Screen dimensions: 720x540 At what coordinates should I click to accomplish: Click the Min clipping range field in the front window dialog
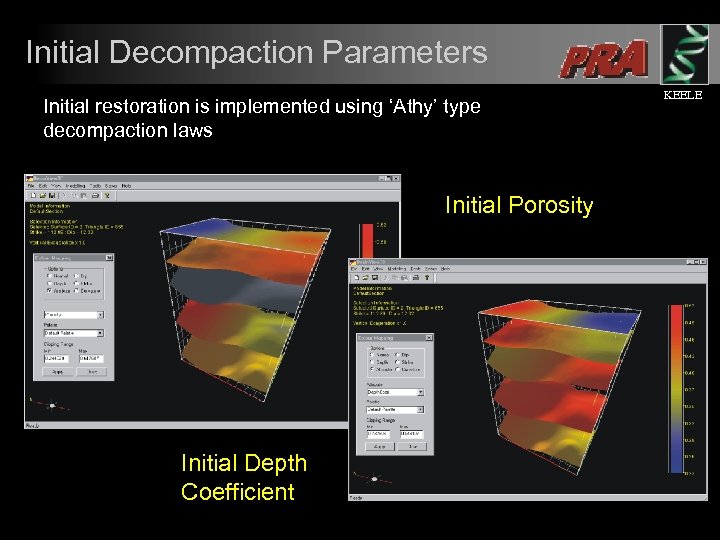pyautogui.click(x=378, y=433)
